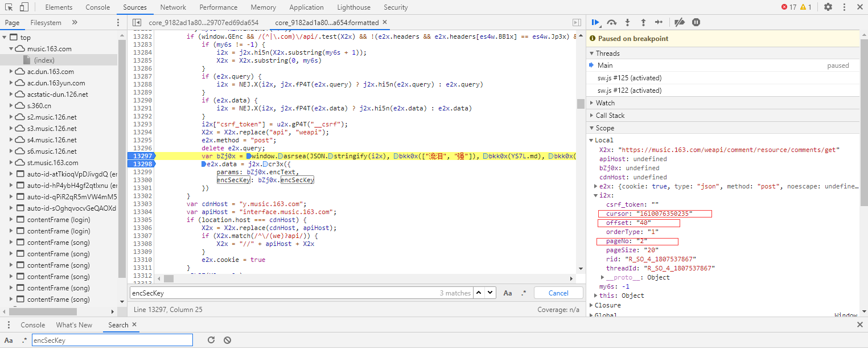The width and height of the screenshot is (868, 353).
Task: Toggle Pause on exceptions
Action: tap(696, 22)
